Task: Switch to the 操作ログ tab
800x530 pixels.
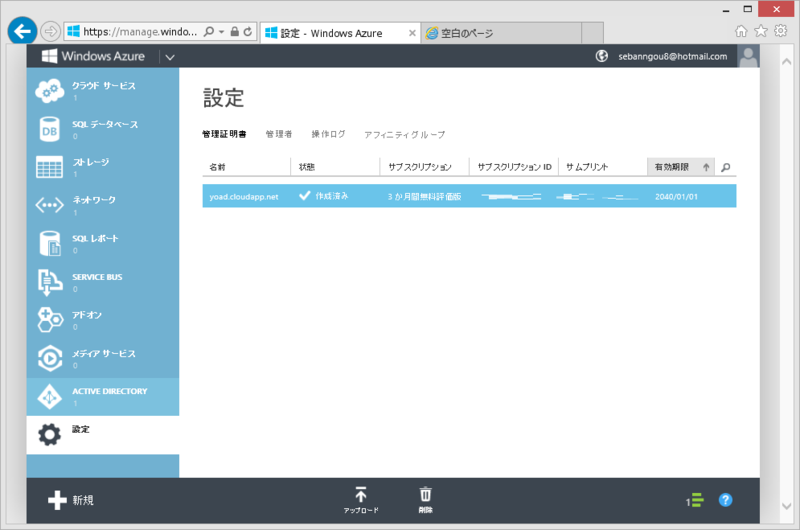Action: (x=328, y=134)
